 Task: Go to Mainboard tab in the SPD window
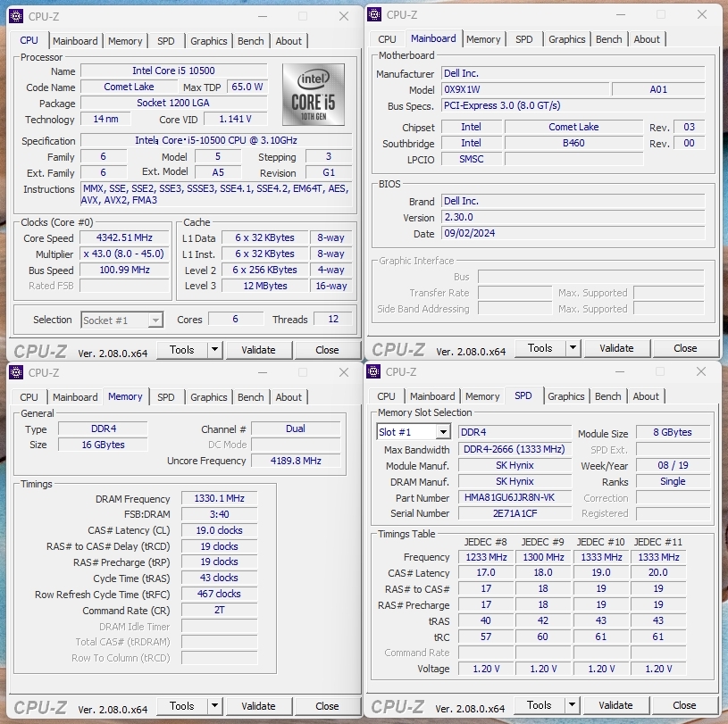click(x=432, y=396)
